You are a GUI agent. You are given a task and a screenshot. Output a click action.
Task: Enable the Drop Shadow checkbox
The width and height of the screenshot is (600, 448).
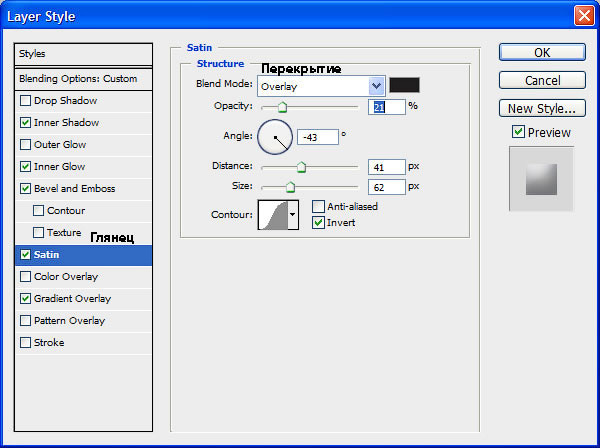25,101
